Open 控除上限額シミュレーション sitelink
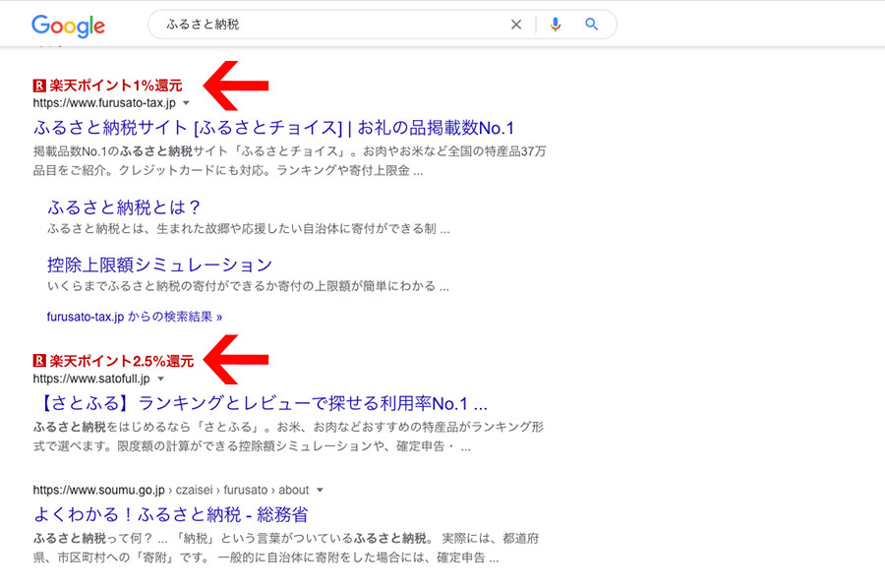 click(x=159, y=265)
